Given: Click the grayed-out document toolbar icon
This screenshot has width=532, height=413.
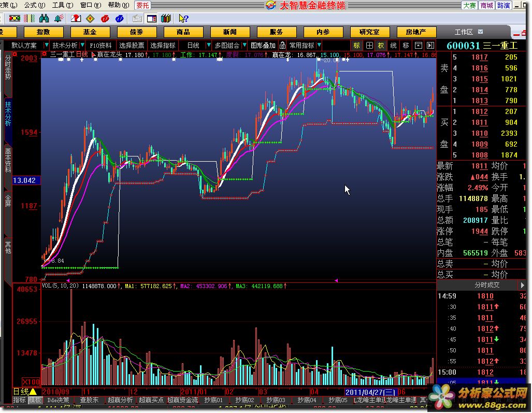Looking at the screenshot, I should click(x=137, y=18).
